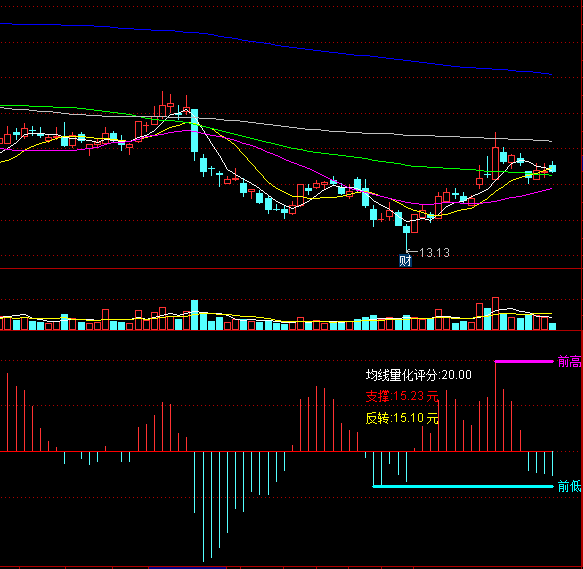Click the magenta 前高 label
The height and width of the screenshot is (569, 583).
pyautogui.click(x=569, y=361)
